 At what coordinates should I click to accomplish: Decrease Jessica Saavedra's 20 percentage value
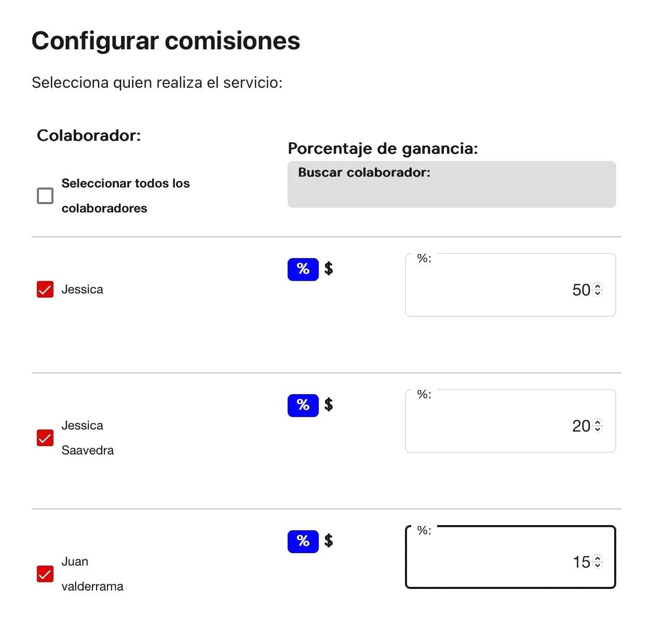597,430
